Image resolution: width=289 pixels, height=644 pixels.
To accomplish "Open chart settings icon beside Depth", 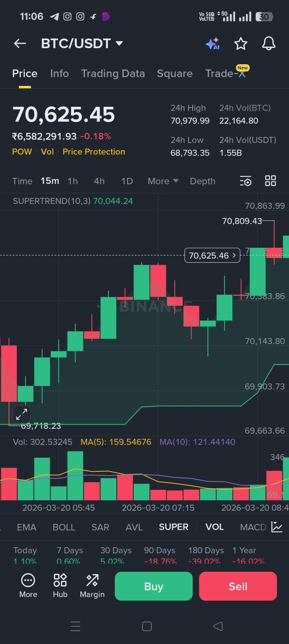I will (x=245, y=181).
